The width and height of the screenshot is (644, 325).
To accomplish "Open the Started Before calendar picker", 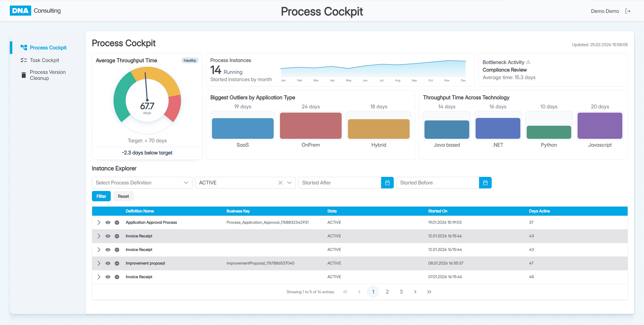I will click(x=485, y=183).
